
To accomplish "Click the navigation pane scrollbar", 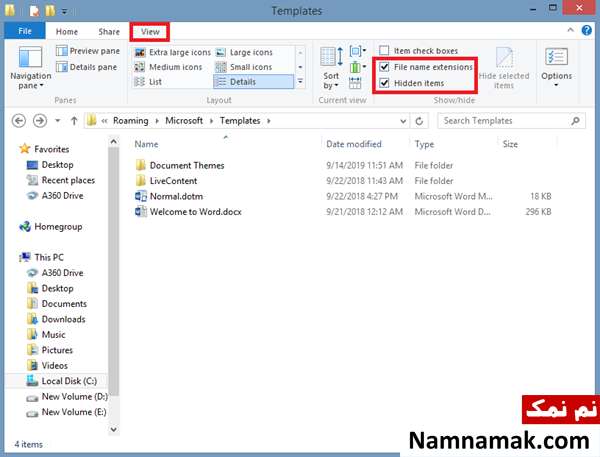I will coord(114,272).
